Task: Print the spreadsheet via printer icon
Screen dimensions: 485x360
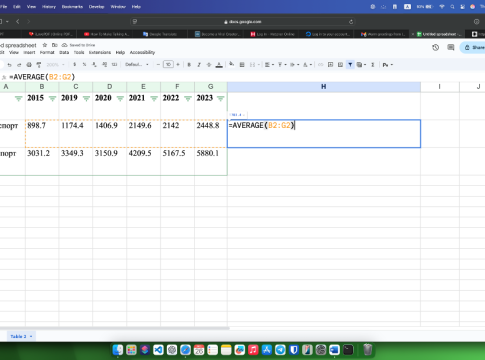Action: click(29, 65)
